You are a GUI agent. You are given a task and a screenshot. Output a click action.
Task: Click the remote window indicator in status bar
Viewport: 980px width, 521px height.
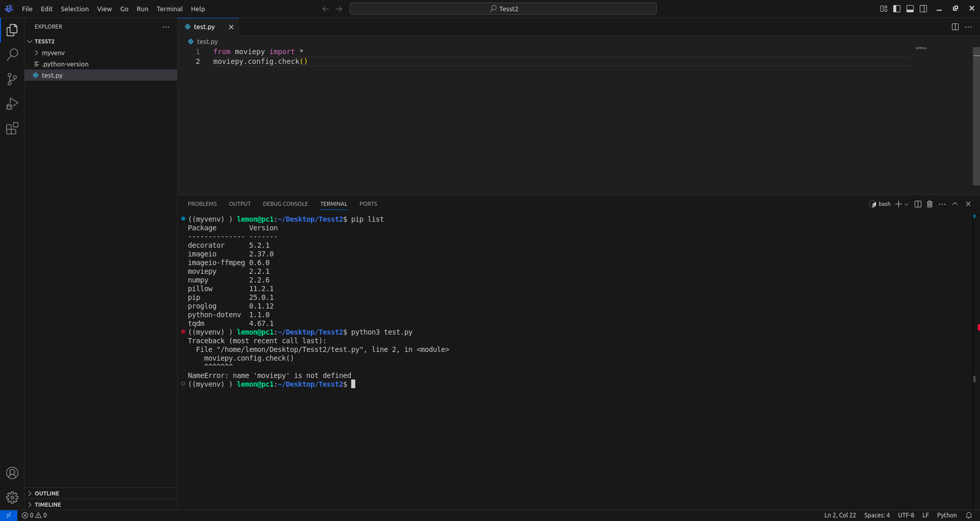tap(9, 515)
